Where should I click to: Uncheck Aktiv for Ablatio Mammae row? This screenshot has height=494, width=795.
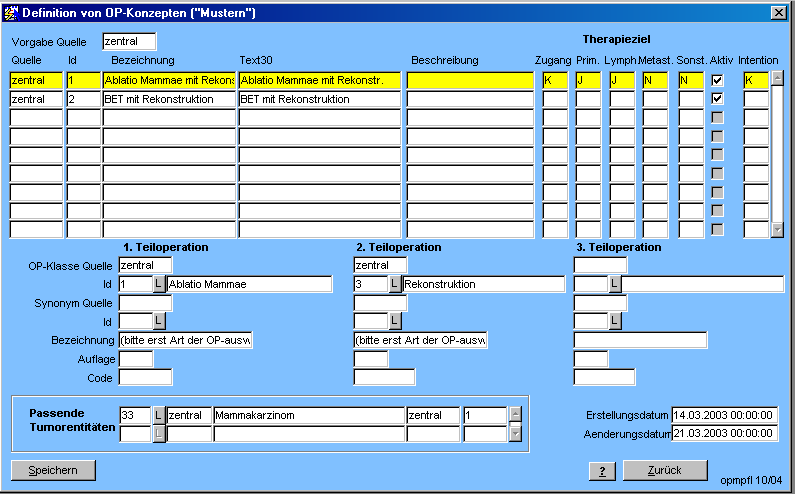click(x=717, y=80)
